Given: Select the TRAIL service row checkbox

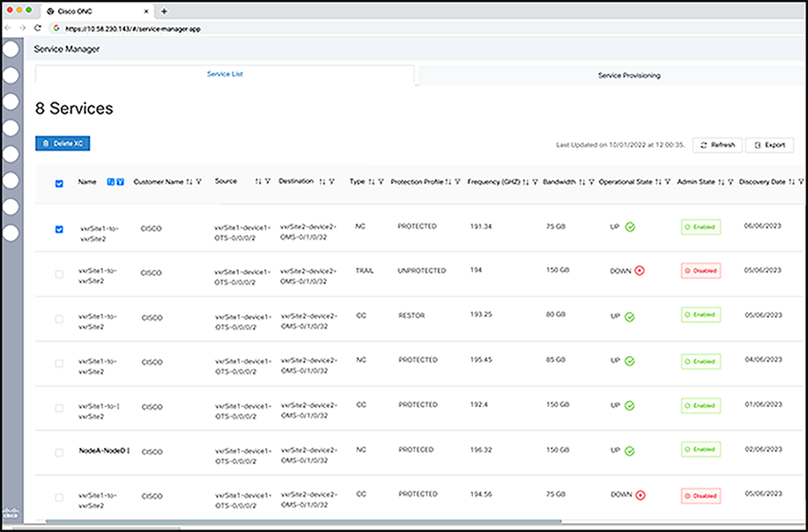Looking at the screenshot, I should (x=59, y=275).
